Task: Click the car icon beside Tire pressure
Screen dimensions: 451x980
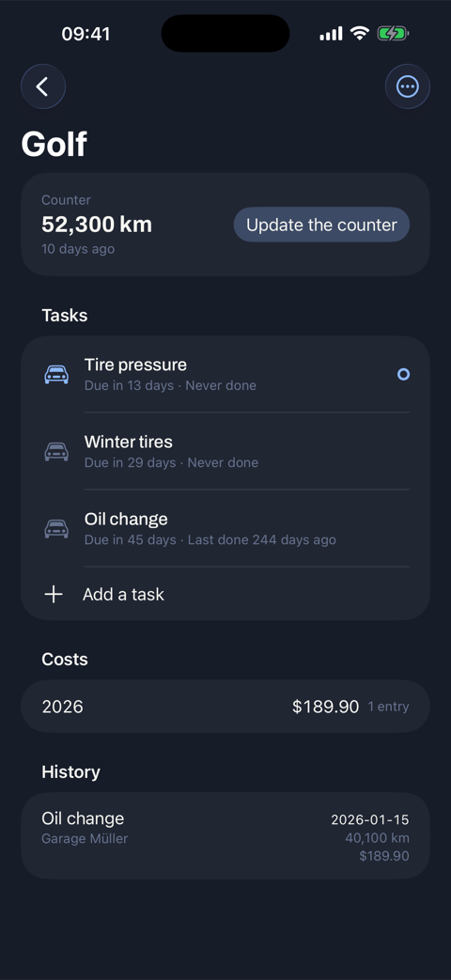Action: (x=56, y=374)
